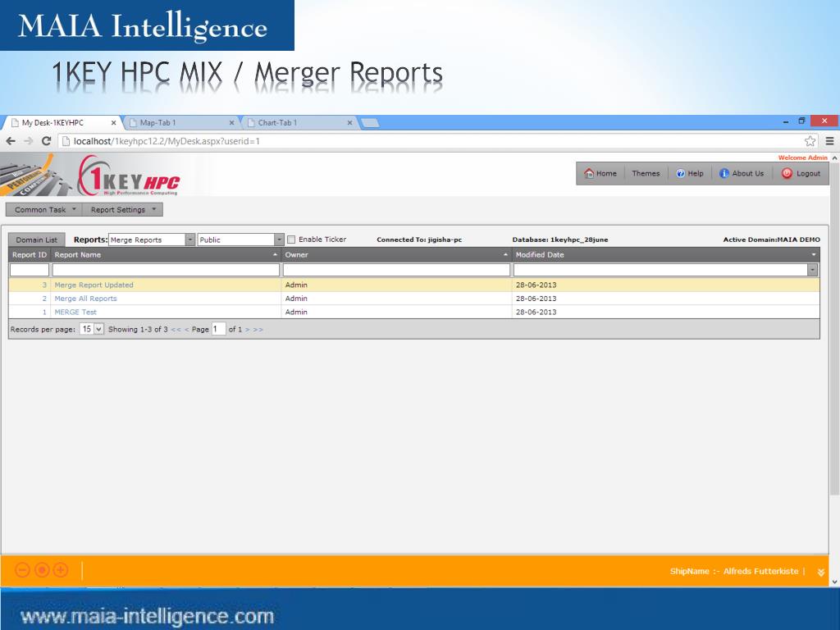Go back using browser back arrow
The image size is (840, 630).
(10, 141)
